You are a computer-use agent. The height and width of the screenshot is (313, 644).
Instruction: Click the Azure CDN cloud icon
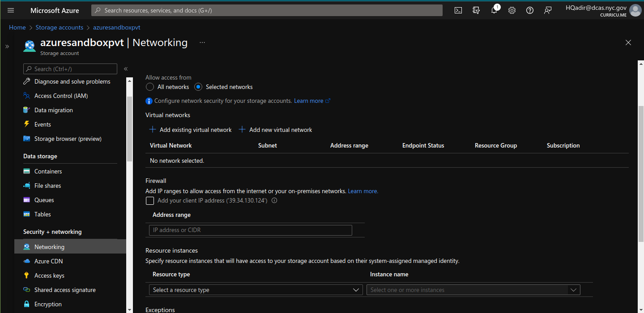(26, 261)
